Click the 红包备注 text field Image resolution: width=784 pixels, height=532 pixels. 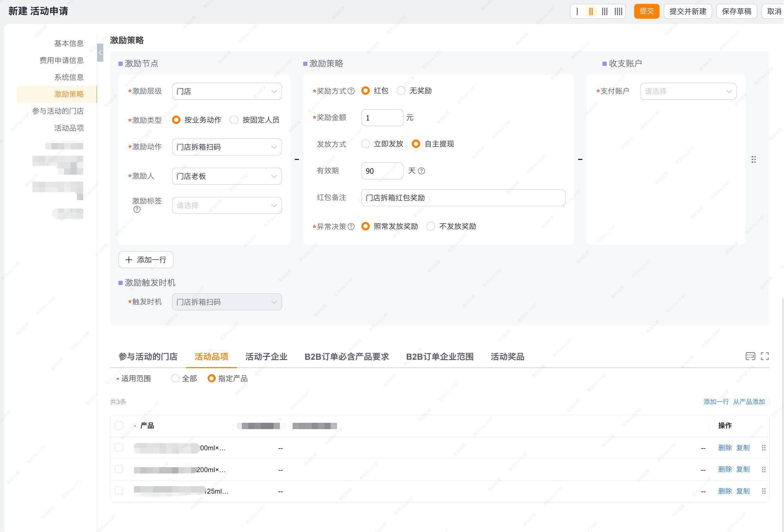tap(463, 198)
